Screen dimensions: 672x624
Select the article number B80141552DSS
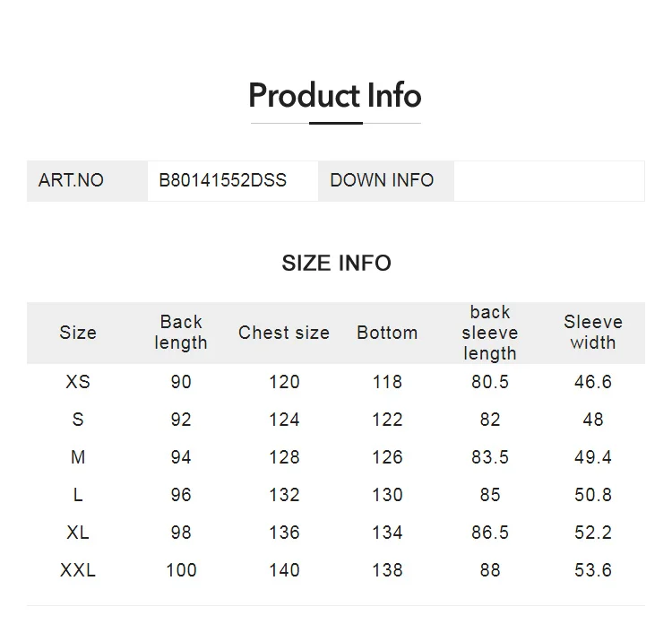coord(222,180)
